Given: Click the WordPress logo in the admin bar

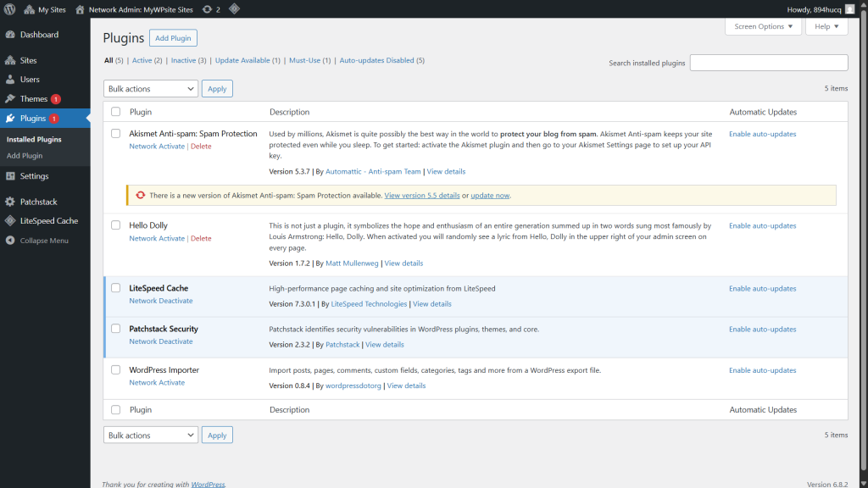Looking at the screenshot, I should [x=9, y=9].
